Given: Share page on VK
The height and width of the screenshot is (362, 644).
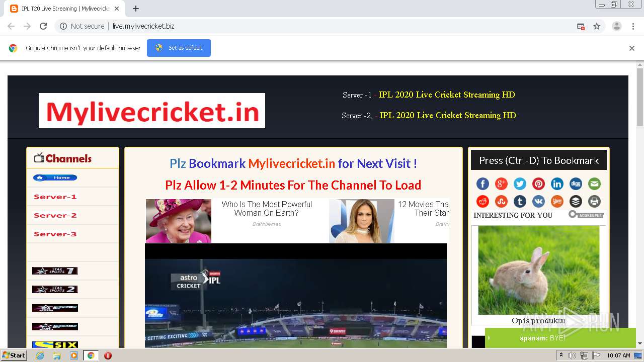Looking at the screenshot, I should coord(538,202).
